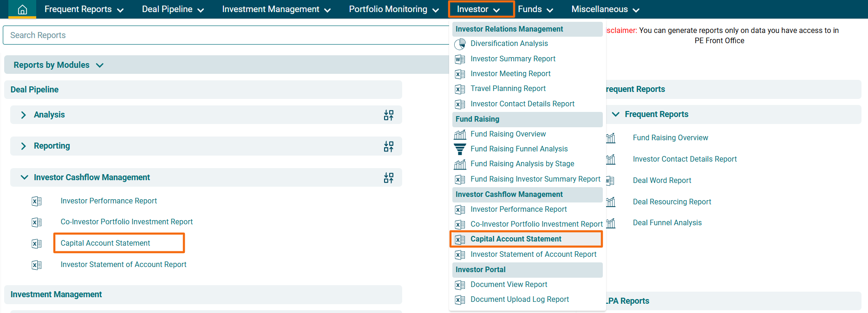868x313 pixels.
Task: Collapse the Investor Cashflow Management section
Action: point(24,177)
